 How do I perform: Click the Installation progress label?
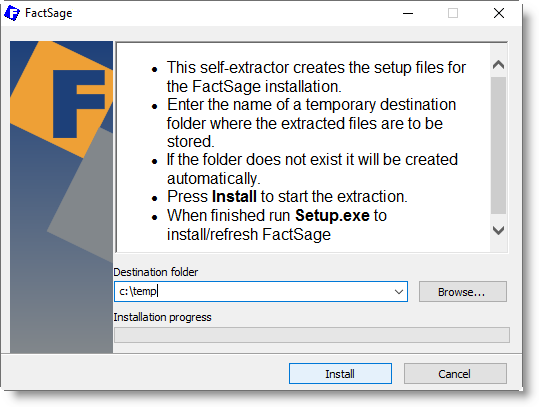pos(162,317)
